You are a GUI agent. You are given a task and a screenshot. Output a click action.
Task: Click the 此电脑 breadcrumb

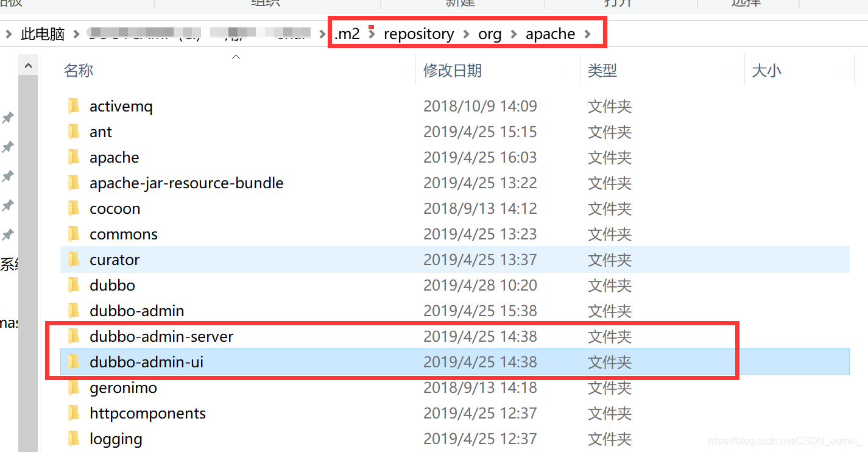click(x=43, y=34)
